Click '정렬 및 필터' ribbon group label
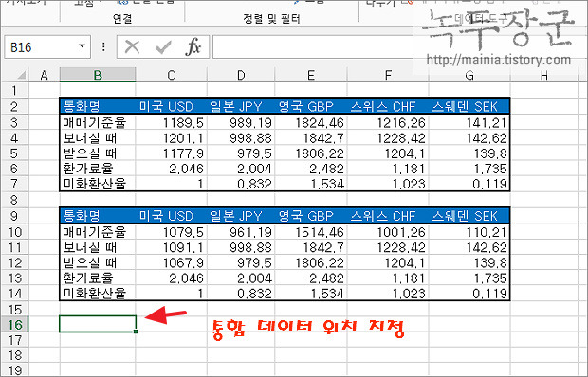 pos(271,18)
